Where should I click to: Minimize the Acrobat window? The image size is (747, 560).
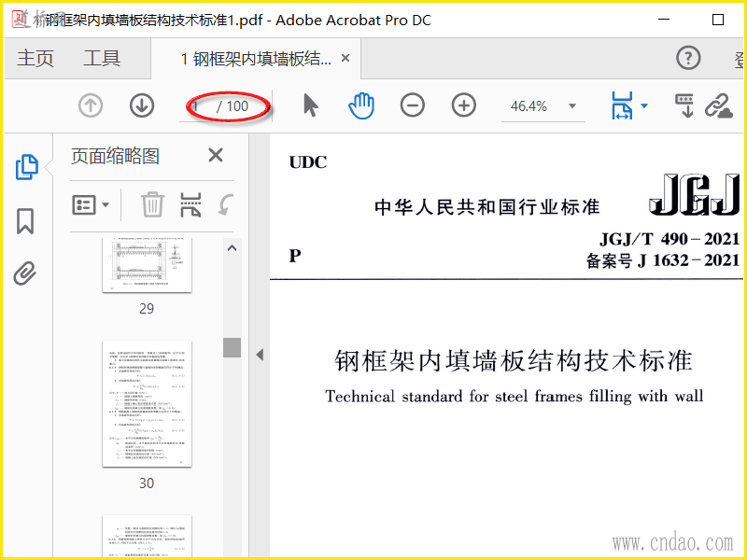pyautogui.click(x=664, y=20)
